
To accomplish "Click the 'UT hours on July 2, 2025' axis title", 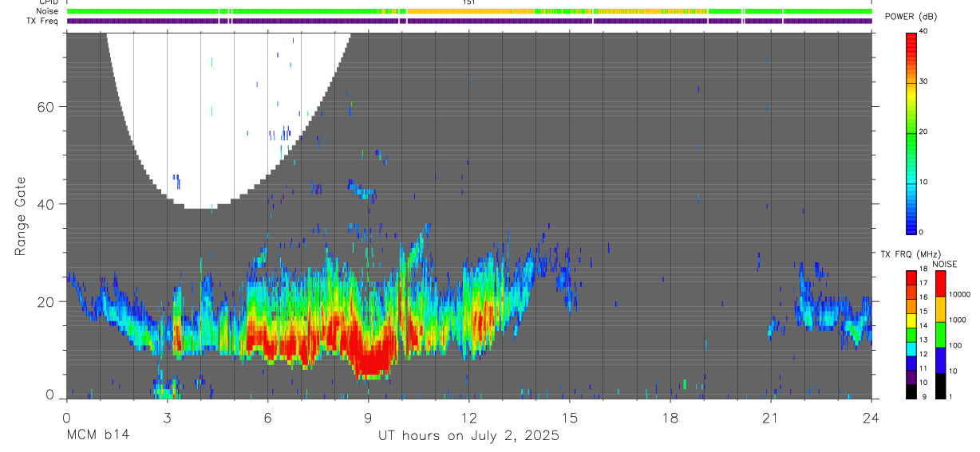I will [468, 435].
